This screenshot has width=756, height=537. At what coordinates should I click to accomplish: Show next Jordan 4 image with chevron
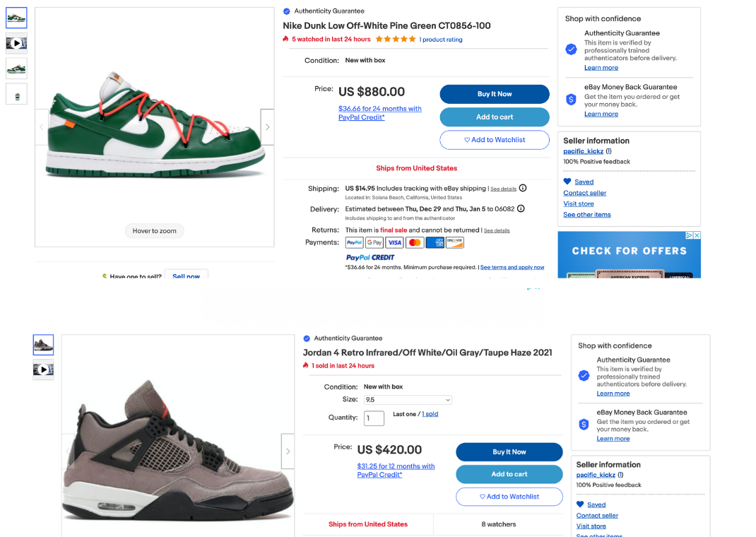click(288, 450)
